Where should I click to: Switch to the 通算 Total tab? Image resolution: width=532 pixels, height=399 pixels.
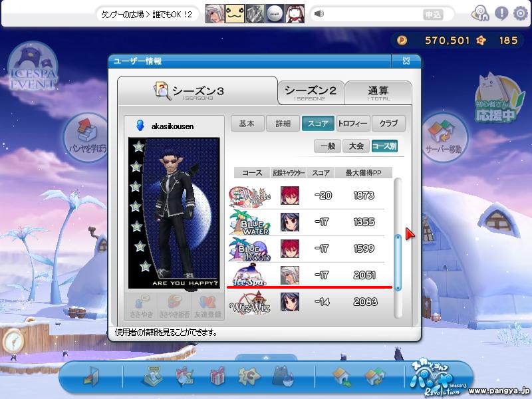point(378,92)
